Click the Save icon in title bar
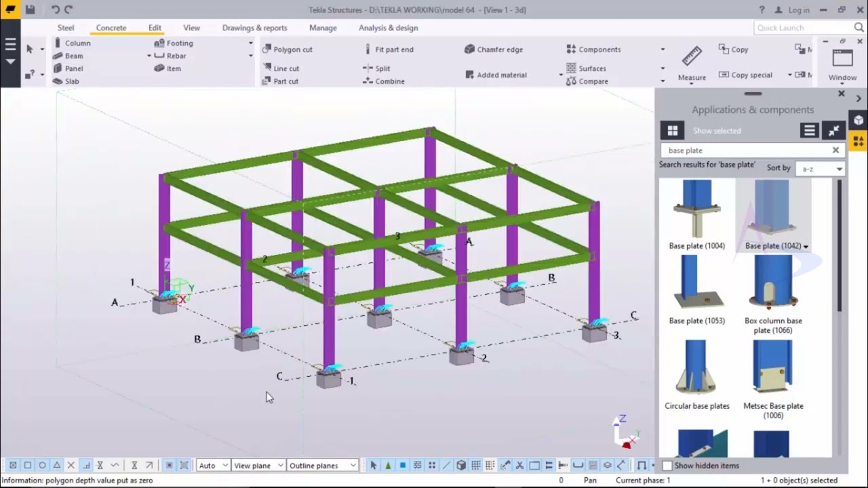Screen dimensions: 868x488 31,9
